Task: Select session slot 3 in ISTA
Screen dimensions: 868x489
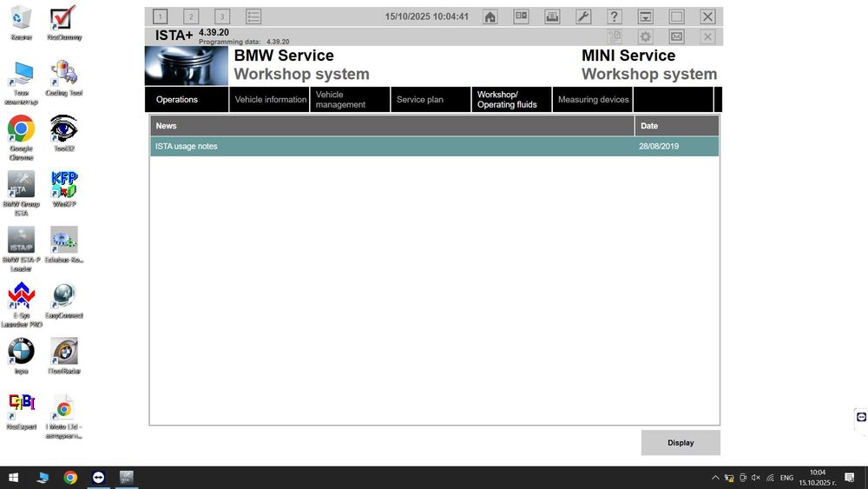Action: 222,17
